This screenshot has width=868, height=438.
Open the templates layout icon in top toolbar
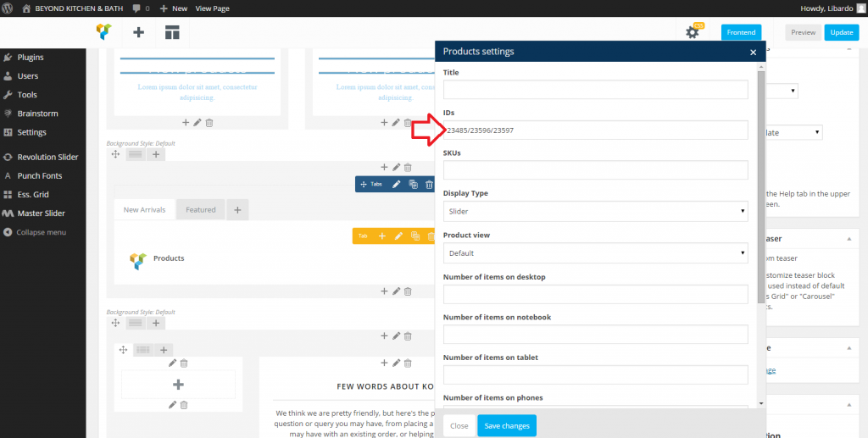(x=172, y=32)
